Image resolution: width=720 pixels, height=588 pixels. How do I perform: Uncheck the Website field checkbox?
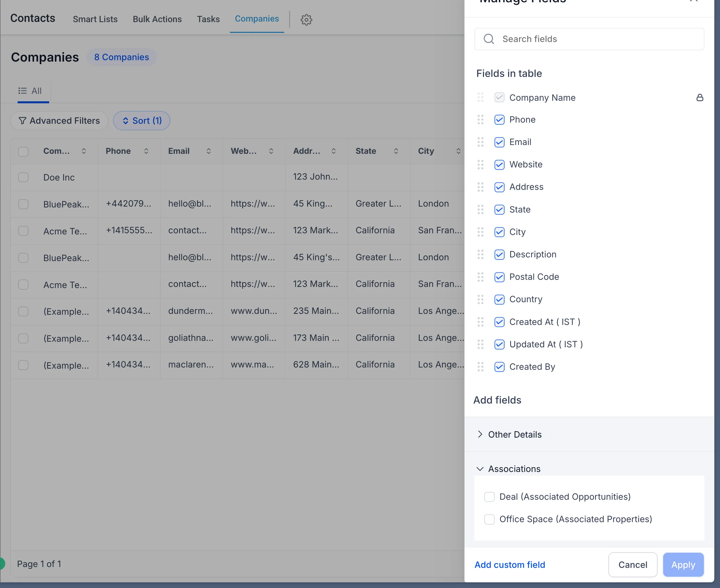499,165
